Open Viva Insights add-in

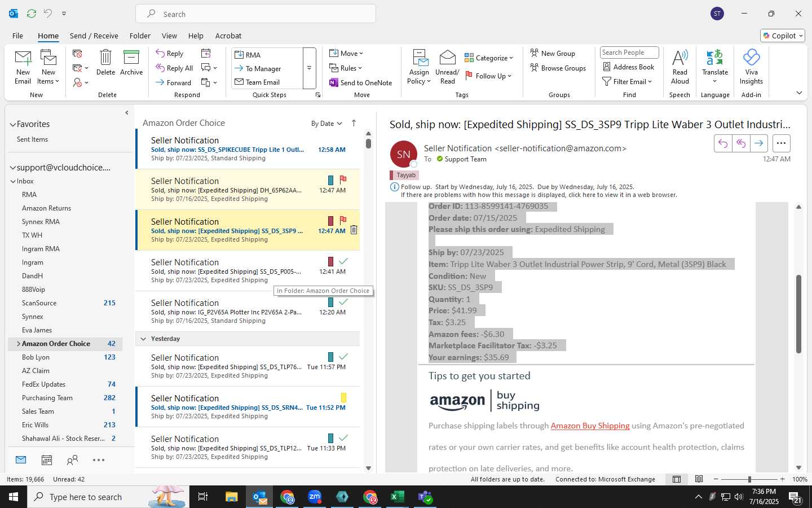pyautogui.click(x=751, y=67)
